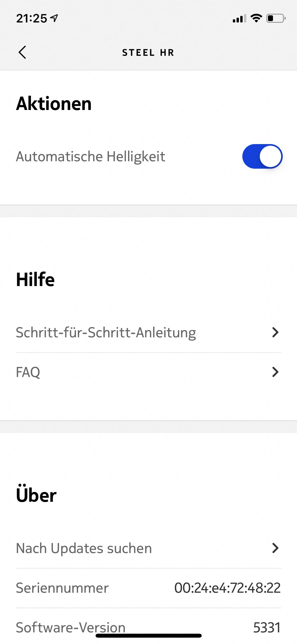Tap the Software-Version value 5331
Screen dimensions: 297x644
(267, 628)
